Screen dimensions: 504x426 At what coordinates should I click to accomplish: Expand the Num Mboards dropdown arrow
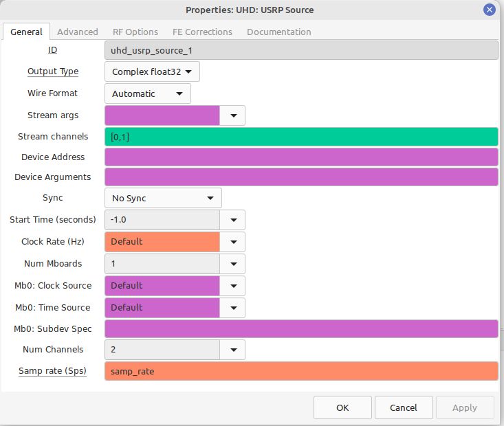pyautogui.click(x=234, y=264)
